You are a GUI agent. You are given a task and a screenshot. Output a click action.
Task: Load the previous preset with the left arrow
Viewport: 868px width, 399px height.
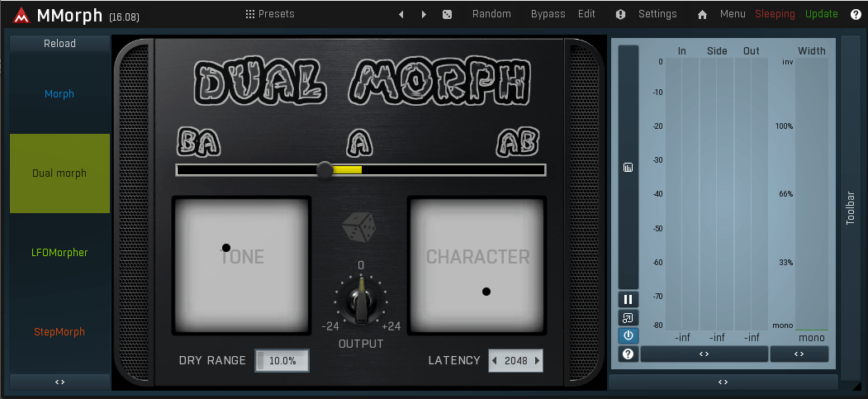pyautogui.click(x=401, y=14)
